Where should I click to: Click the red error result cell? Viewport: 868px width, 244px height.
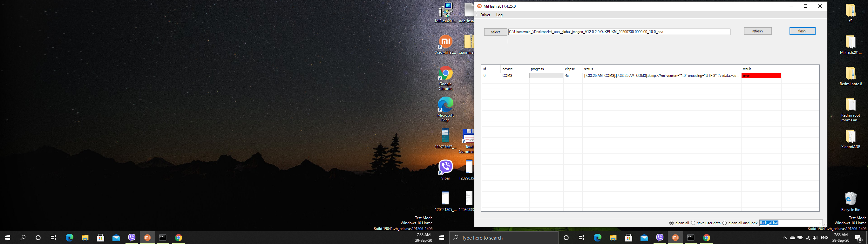(x=761, y=76)
